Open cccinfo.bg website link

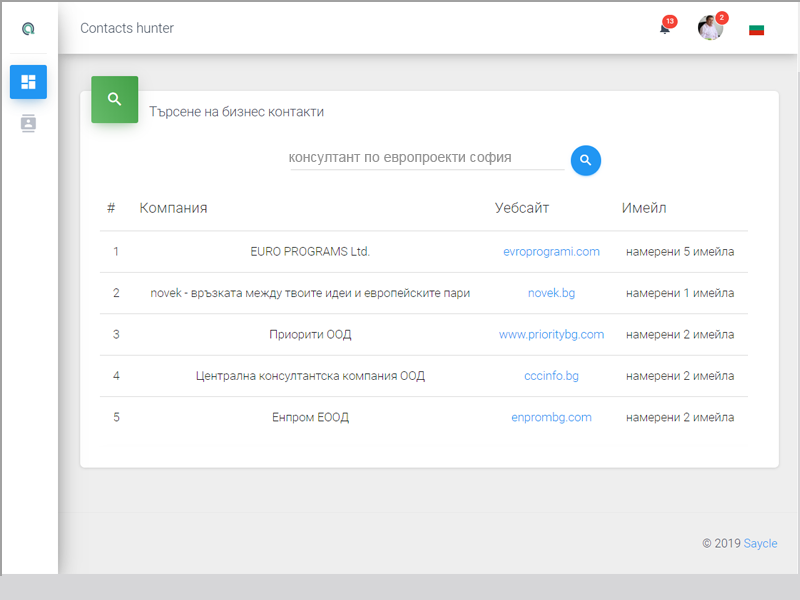(x=551, y=376)
